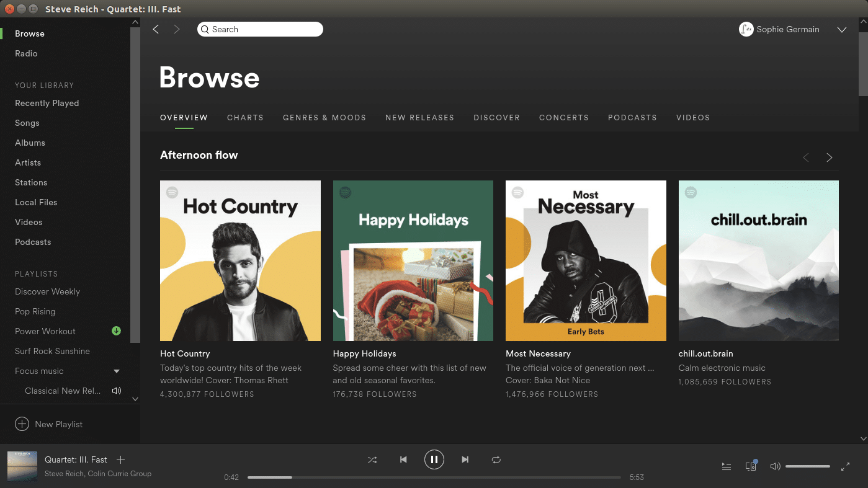This screenshot has height=488, width=868.
Task: Open the chill.out.brain cover art
Action: [x=759, y=260]
